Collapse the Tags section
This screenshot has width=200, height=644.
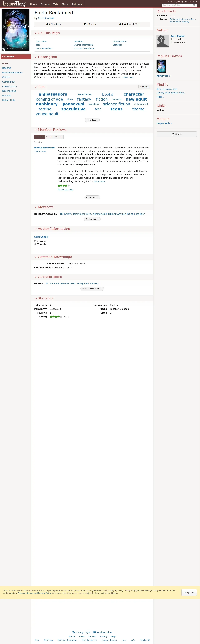tap(36, 87)
